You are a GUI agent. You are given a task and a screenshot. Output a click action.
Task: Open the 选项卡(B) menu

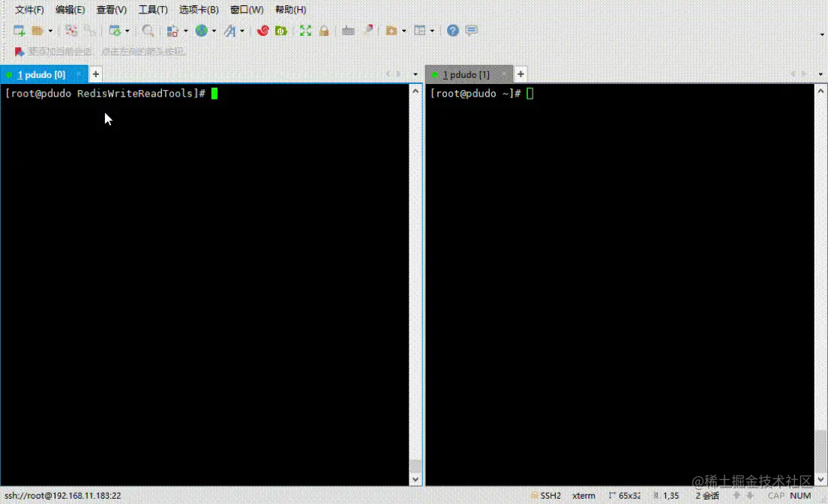click(199, 10)
